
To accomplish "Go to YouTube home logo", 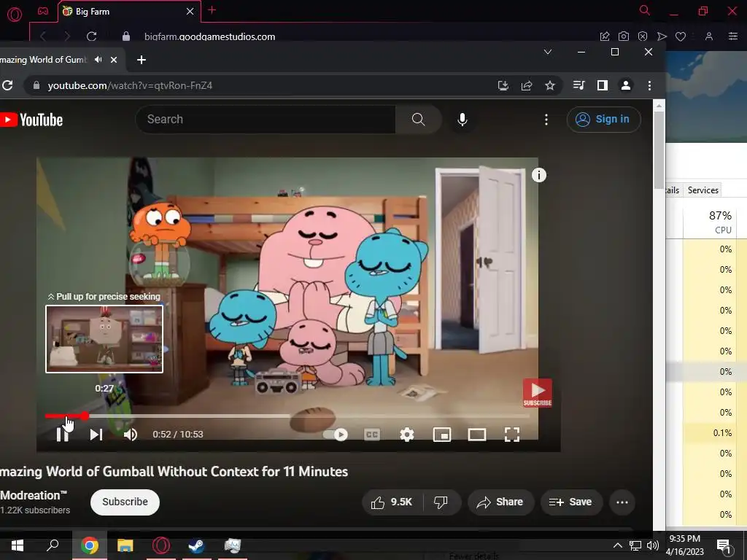I will [31, 120].
